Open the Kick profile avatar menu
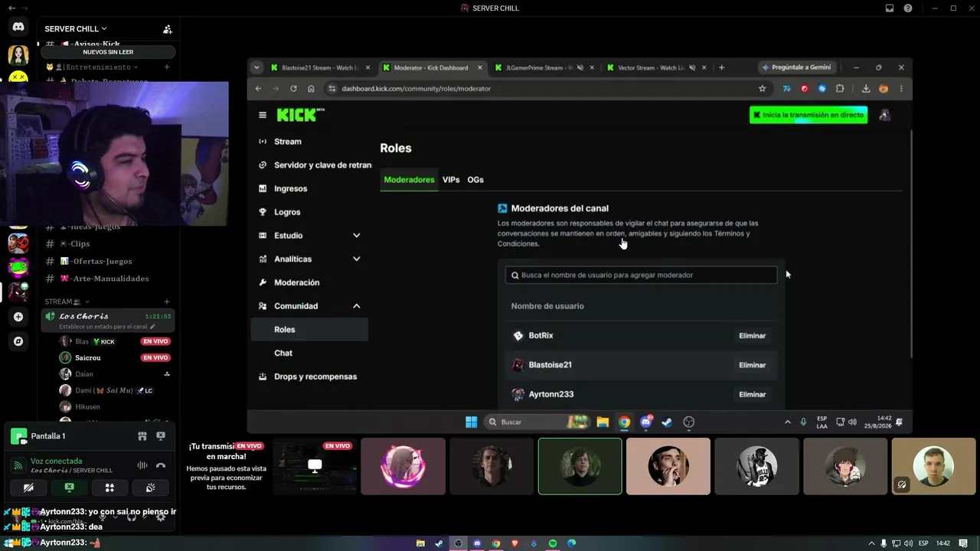980x551 pixels. 884,115
